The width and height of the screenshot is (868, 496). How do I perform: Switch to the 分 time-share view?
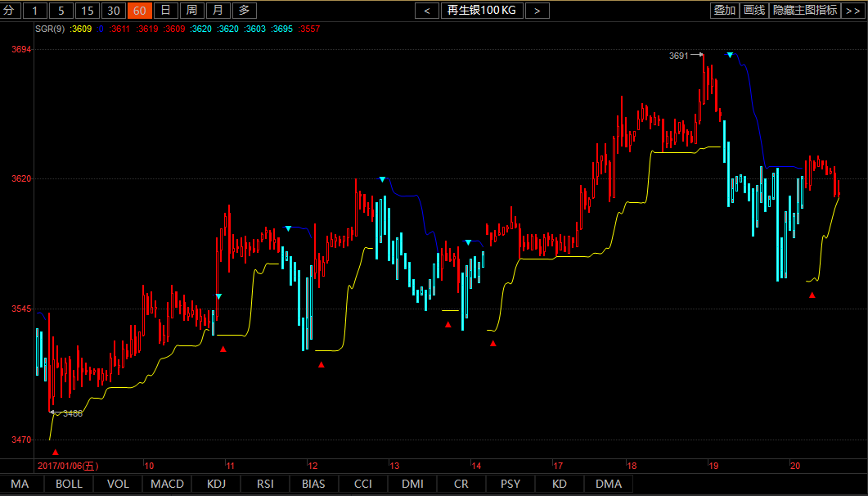(11, 11)
